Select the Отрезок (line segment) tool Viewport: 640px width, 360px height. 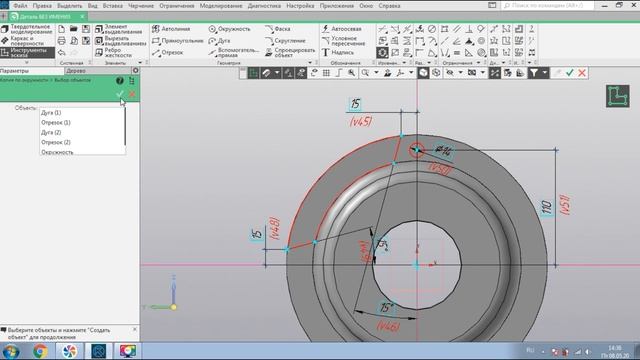(x=168, y=53)
